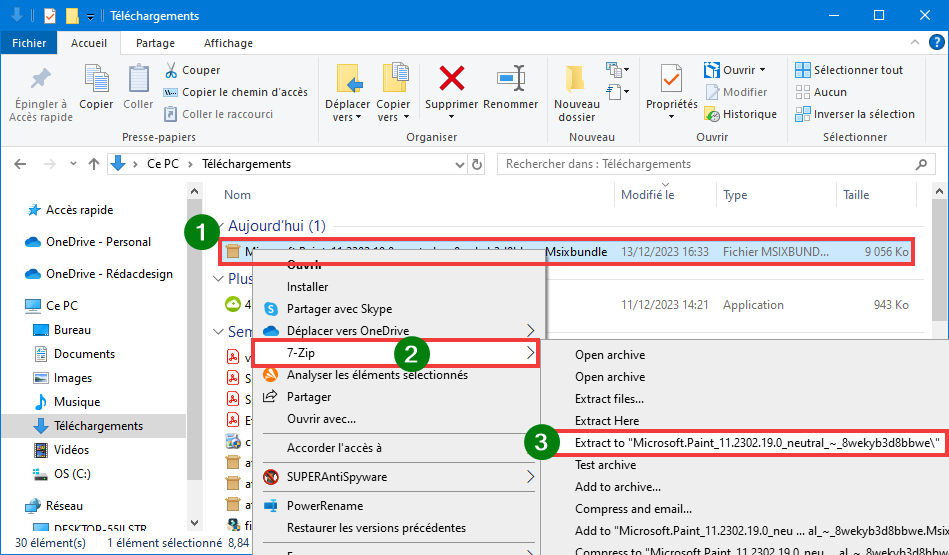The image size is (949, 555).
Task: Click Aucun selection option
Action: pyautogui.click(x=821, y=92)
